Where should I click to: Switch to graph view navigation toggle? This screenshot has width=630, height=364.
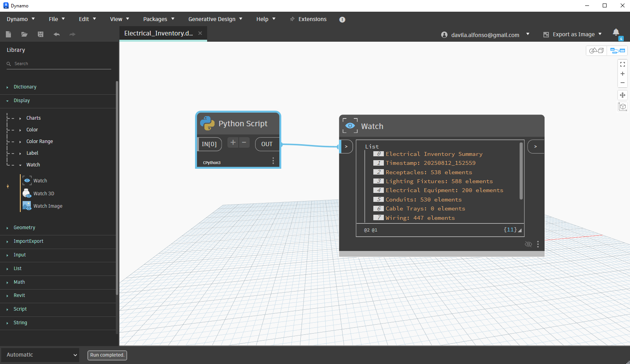point(618,51)
